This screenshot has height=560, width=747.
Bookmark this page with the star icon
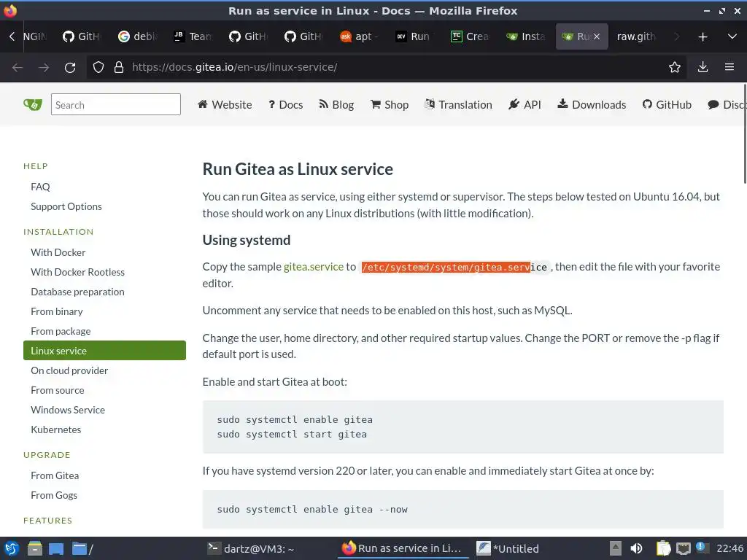click(675, 67)
